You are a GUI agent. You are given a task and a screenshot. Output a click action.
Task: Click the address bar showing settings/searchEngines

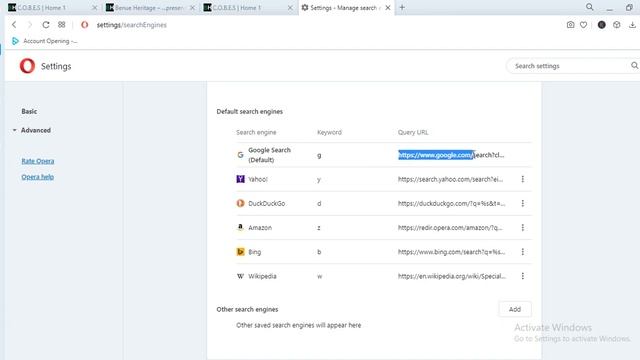tap(131, 25)
